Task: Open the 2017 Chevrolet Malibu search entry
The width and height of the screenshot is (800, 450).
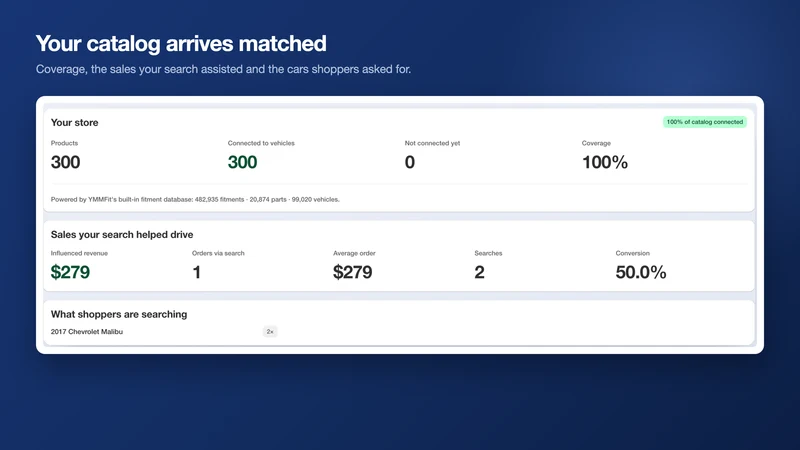Action: [87, 332]
